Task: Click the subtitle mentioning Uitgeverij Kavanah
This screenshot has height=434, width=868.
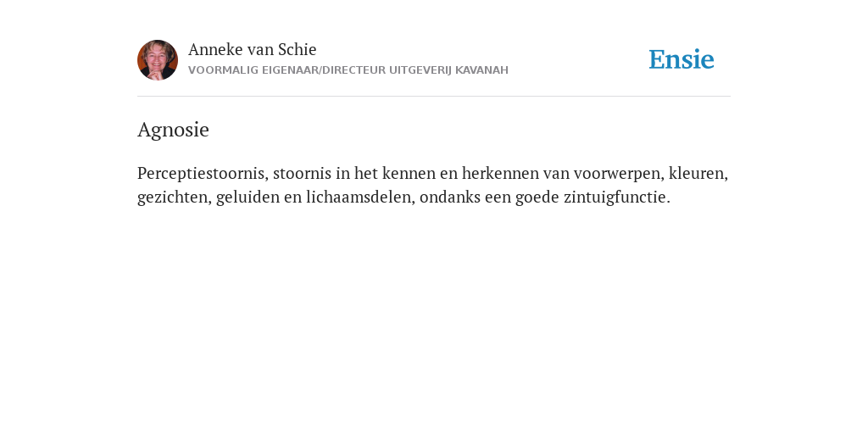Action: tap(348, 70)
